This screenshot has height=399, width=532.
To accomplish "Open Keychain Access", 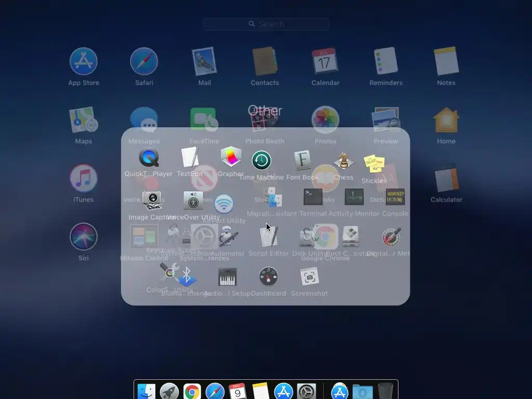I will (x=172, y=233).
